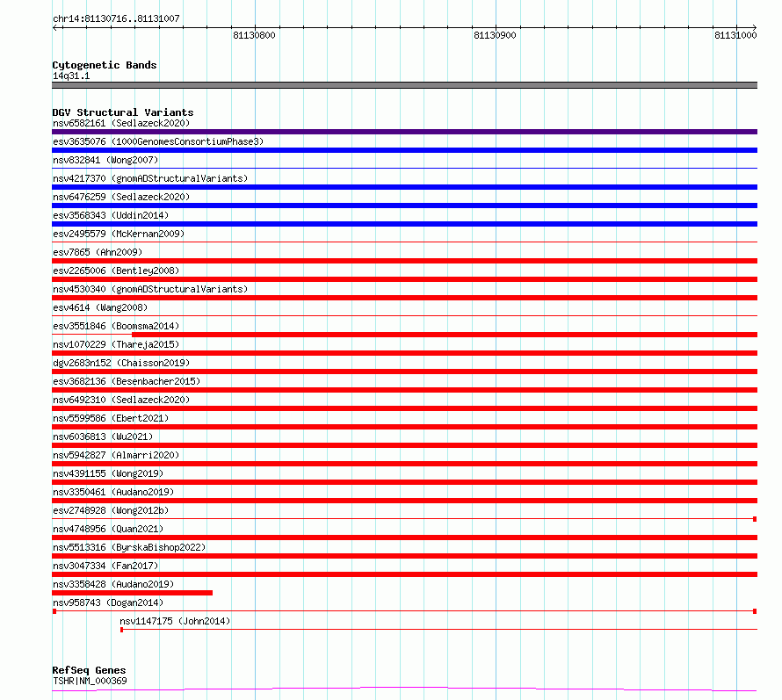This screenshot has width=782, height=700.
Task: Open variant nsv6492310 (Sedlazeck2020)
Action: [x=121, y=400]
